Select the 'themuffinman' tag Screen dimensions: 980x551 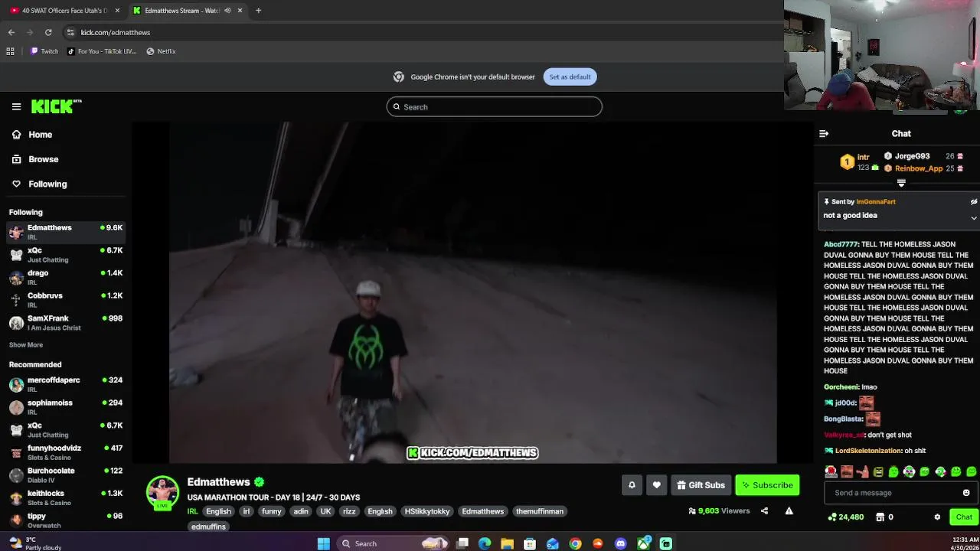click(540, 511)
